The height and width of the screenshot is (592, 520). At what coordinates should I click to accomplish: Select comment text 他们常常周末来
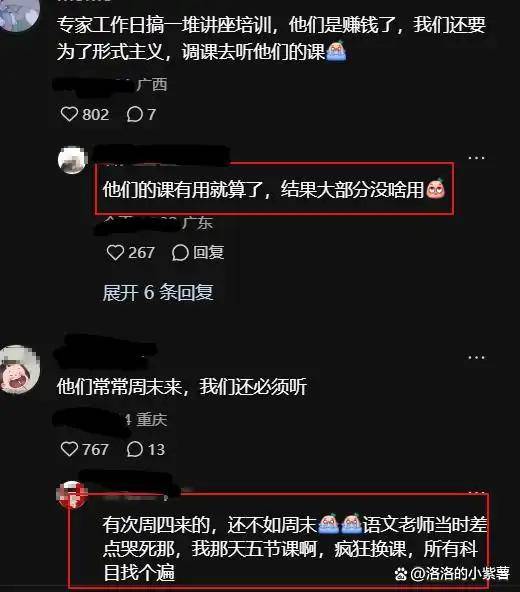pos(119,387)
